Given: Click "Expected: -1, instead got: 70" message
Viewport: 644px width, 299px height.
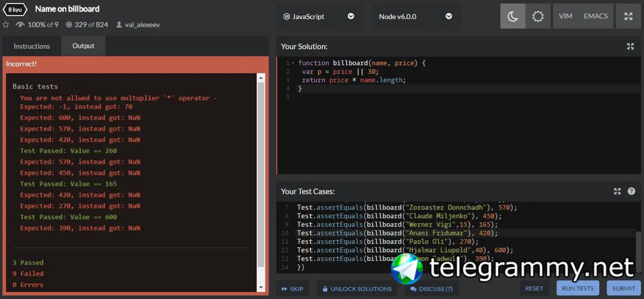Looking at the screenshot, I should point(76,107).
